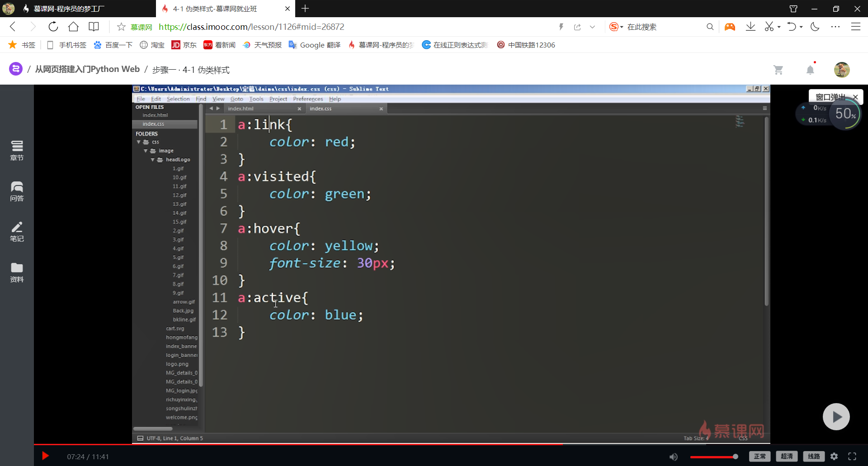
Task: Click the scissors screenshot tool
Action: click(x=769, y=27)
